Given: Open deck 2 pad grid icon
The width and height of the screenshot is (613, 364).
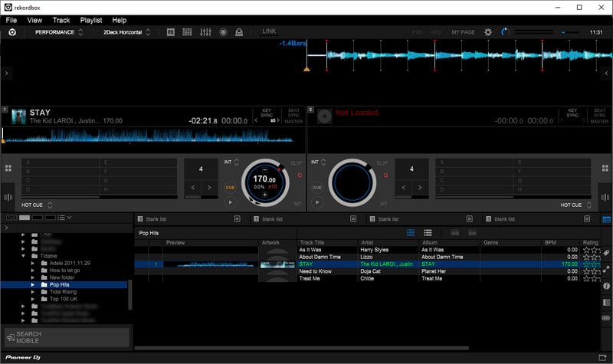Looking at the screenshot, I should click(x=605, y=168).
